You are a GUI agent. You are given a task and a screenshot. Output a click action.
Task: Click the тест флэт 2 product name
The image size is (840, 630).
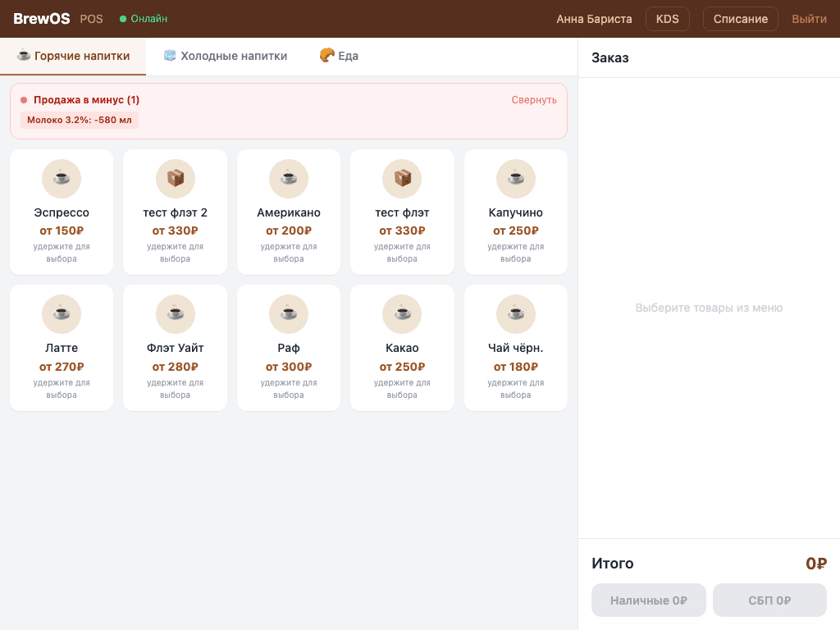click(x=176, y=212)
